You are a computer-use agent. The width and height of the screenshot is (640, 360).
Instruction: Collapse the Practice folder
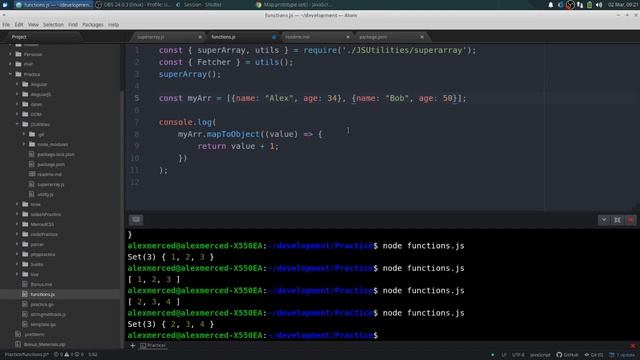[x=10, y=74]
